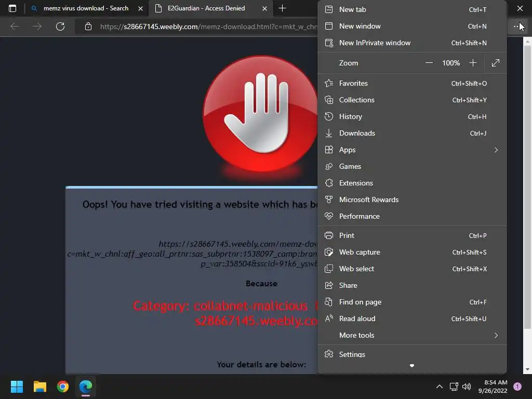
Task: Enter full screen using zoom expand icon
Action: pos(496,63)
